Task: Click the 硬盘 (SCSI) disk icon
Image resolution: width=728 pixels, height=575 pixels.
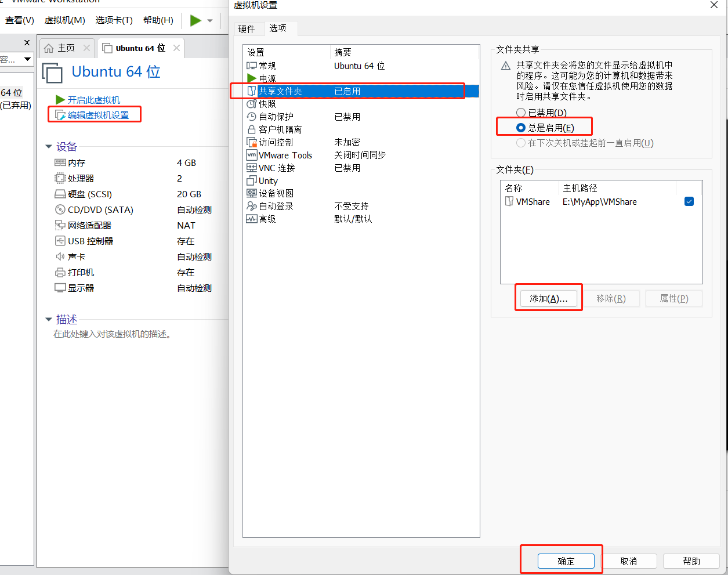Action: [60, 194]
